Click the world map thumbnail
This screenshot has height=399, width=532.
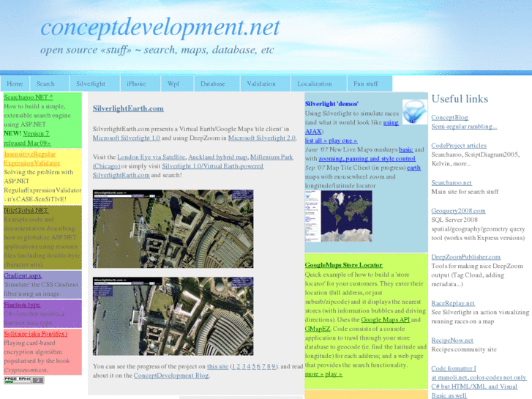tap(346, 216)
